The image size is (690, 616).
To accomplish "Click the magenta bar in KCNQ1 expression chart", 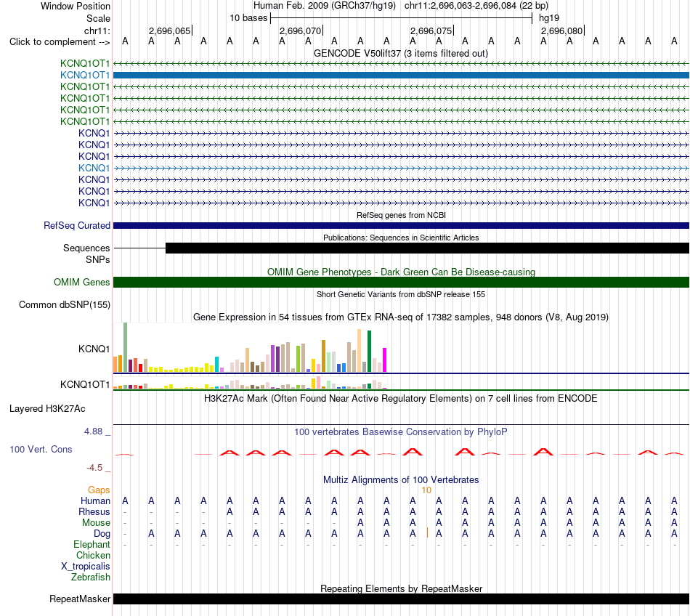I will tap(385, 360).
